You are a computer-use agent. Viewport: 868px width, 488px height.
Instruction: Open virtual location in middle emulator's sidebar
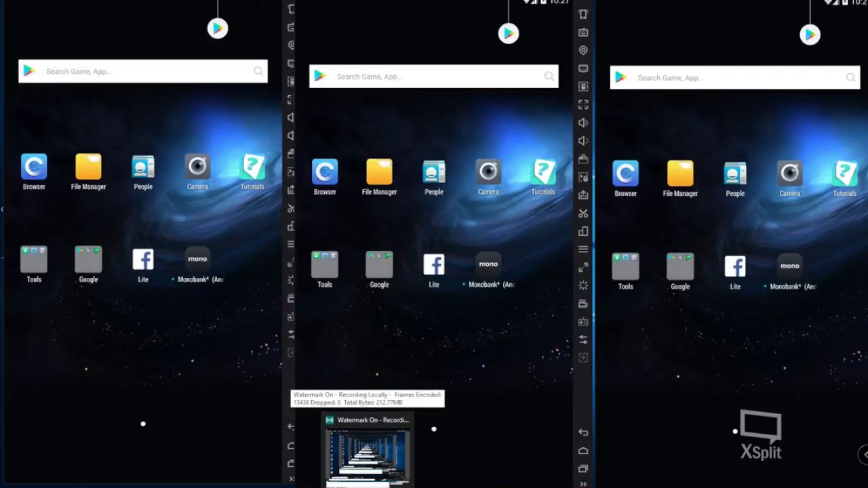coord(583,50)
